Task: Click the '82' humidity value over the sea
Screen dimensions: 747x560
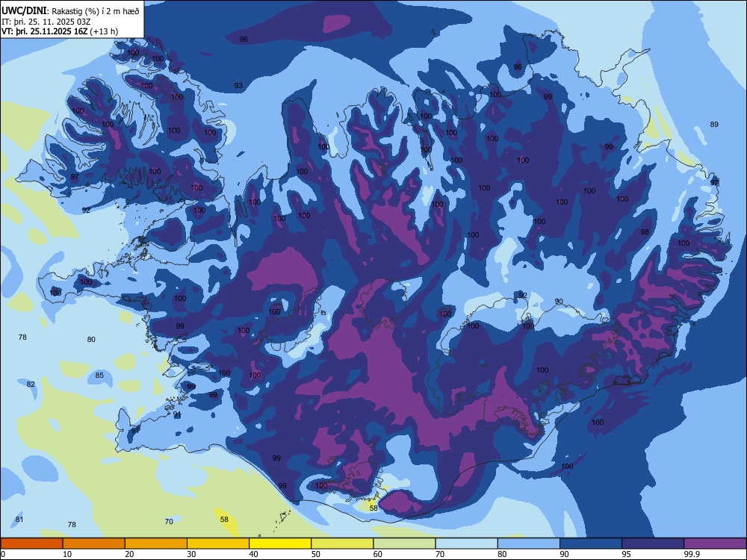Action: pyautogui.click(x=31, y=385)
